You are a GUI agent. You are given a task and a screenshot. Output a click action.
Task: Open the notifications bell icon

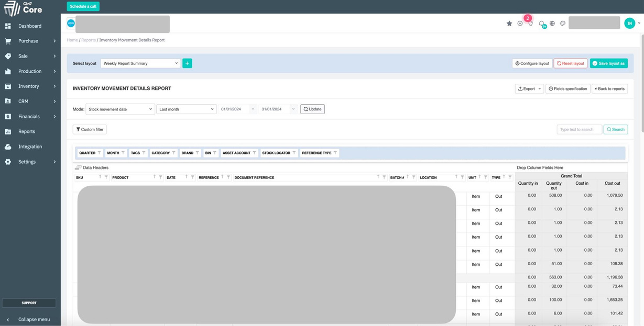click(541, 24)
